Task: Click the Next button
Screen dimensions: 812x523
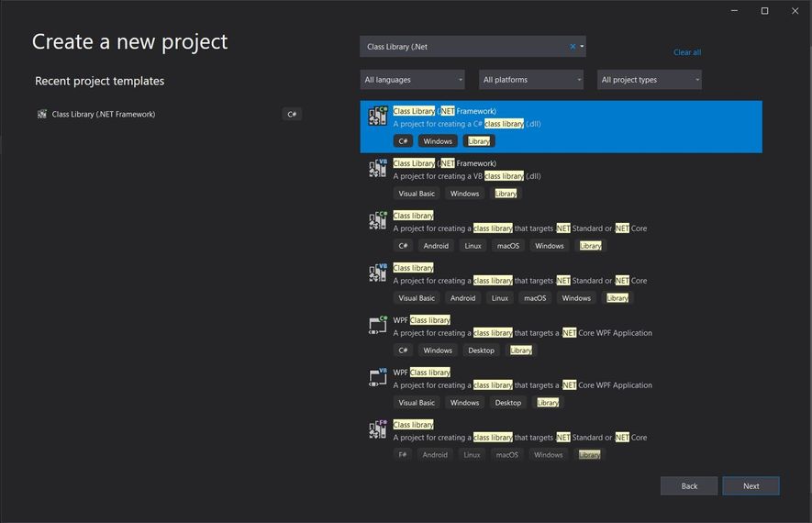Action: click(751, 485)
